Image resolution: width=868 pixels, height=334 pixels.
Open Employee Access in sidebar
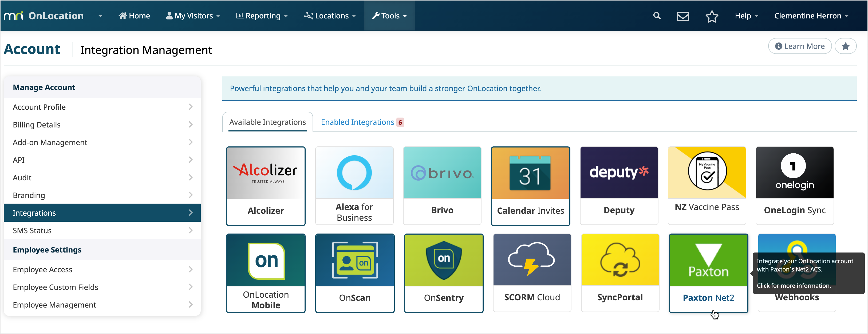pyautogui.click(x=102, y=269)
